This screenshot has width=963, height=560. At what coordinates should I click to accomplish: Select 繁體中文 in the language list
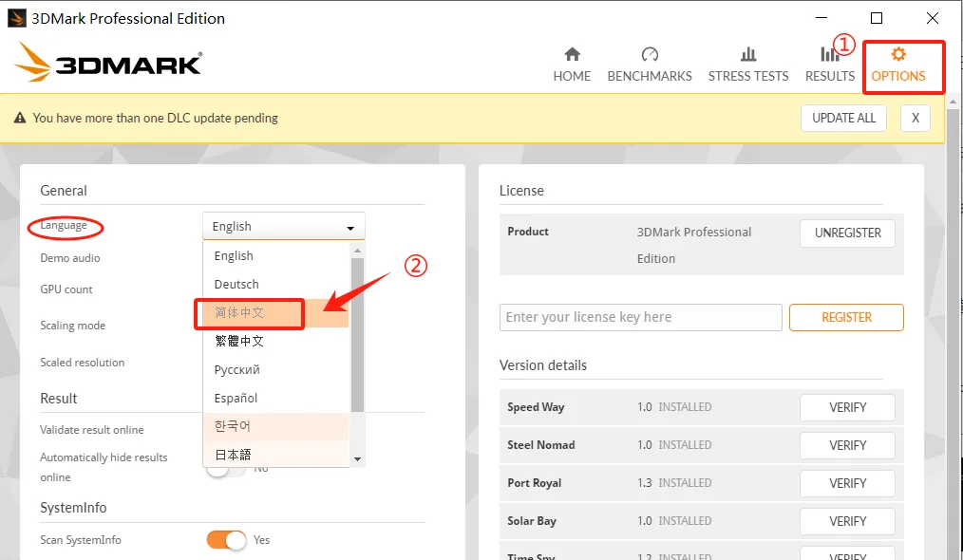click(x=275, y=341)
